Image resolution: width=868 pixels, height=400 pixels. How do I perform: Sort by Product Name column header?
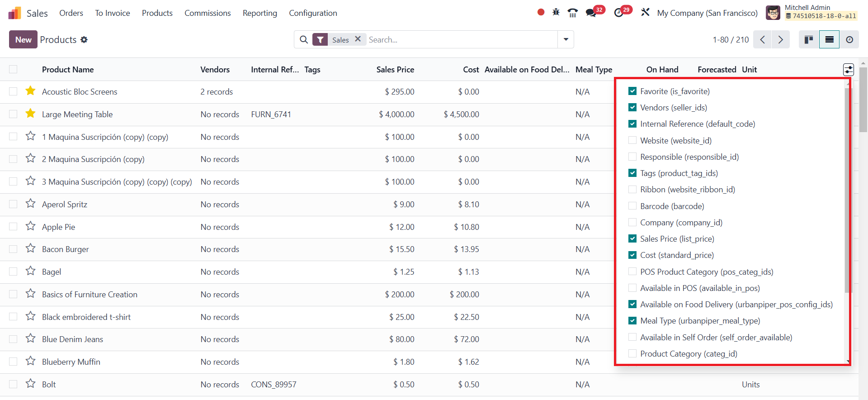coord(68,70)
